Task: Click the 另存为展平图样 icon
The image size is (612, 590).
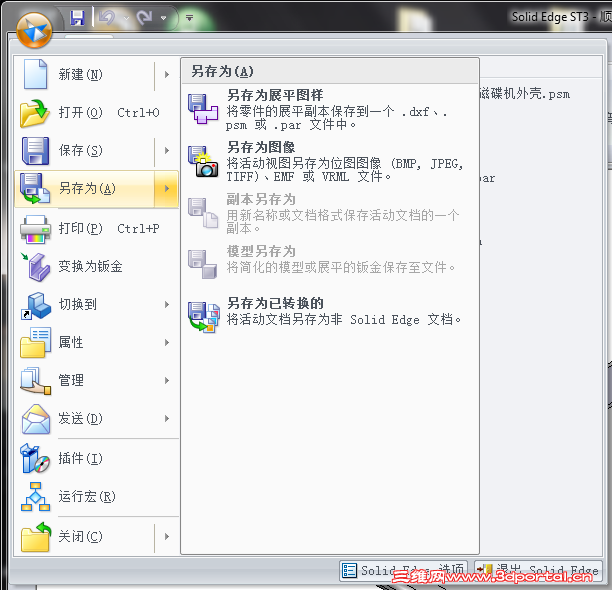Action: click(x=203, y=109)
